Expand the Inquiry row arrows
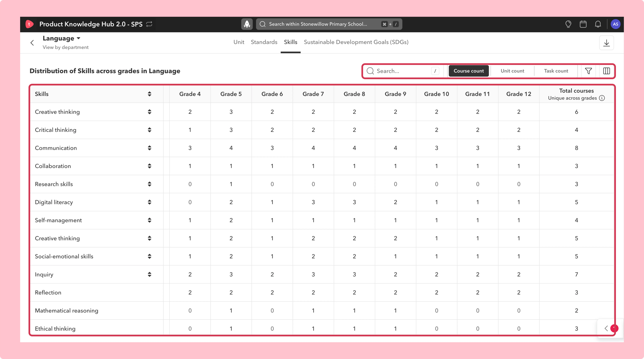 click(x=149, y=274)
